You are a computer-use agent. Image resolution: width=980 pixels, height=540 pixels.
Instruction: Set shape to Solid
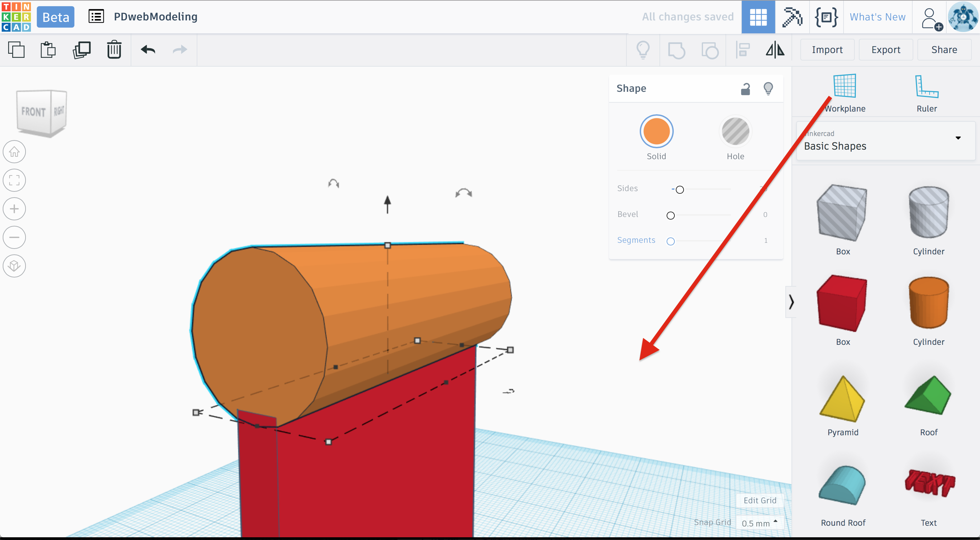[656, 132]
